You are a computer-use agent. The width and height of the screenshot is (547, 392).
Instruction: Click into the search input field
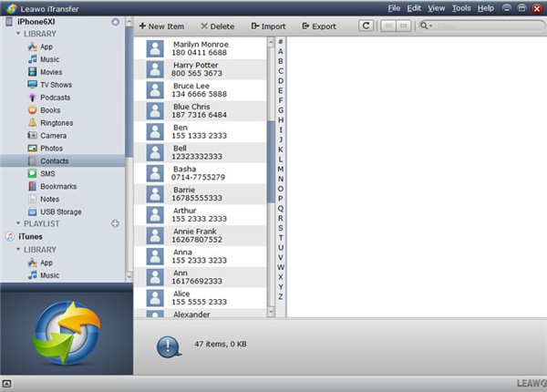tap(489, 26)
